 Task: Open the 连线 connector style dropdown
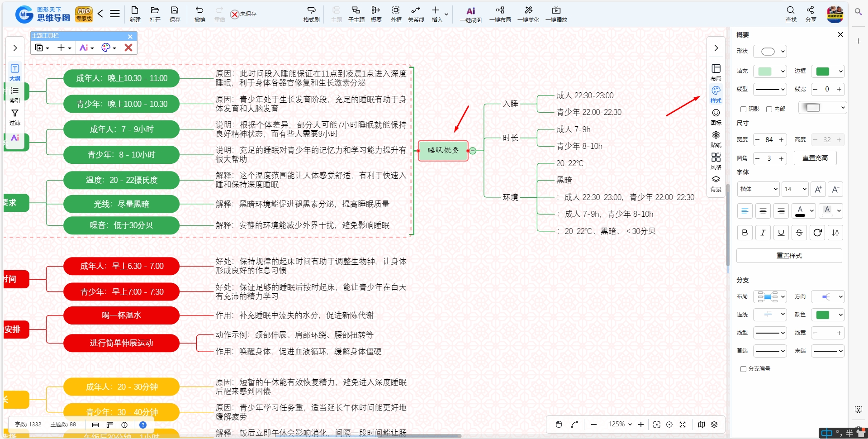[x=770, y=315]
